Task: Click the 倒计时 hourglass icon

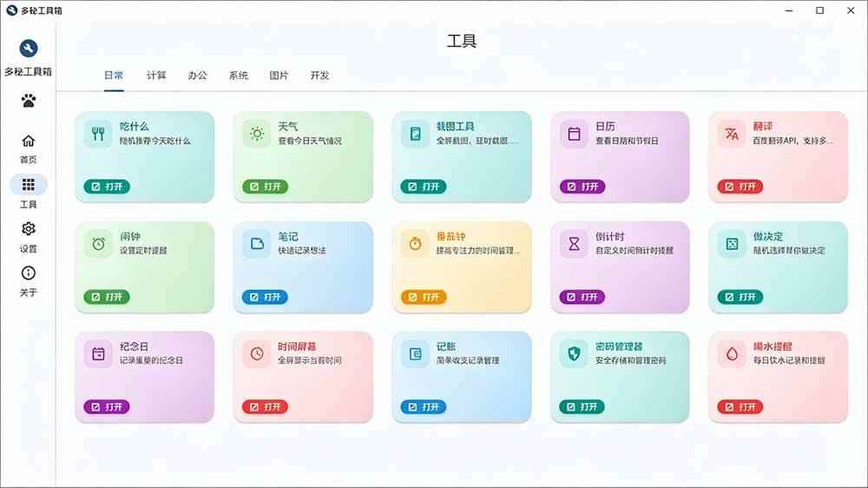Action: (x=574, y=244)
